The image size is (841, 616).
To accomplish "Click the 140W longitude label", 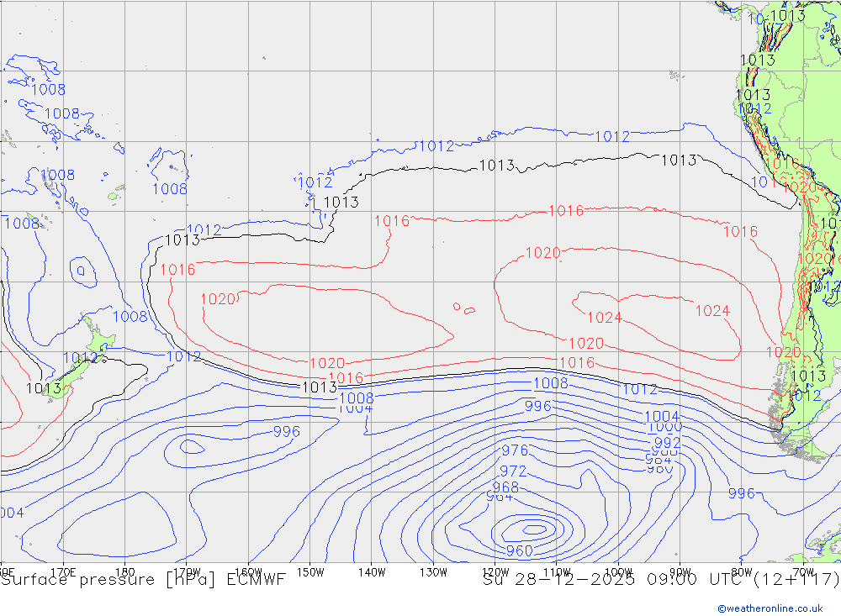I will click(x=373, y=572).
